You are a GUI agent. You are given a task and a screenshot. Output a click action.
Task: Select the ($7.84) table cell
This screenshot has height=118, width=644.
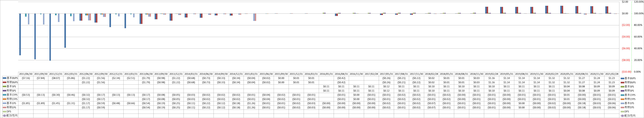pyautogui.click(x=41, y=78)
